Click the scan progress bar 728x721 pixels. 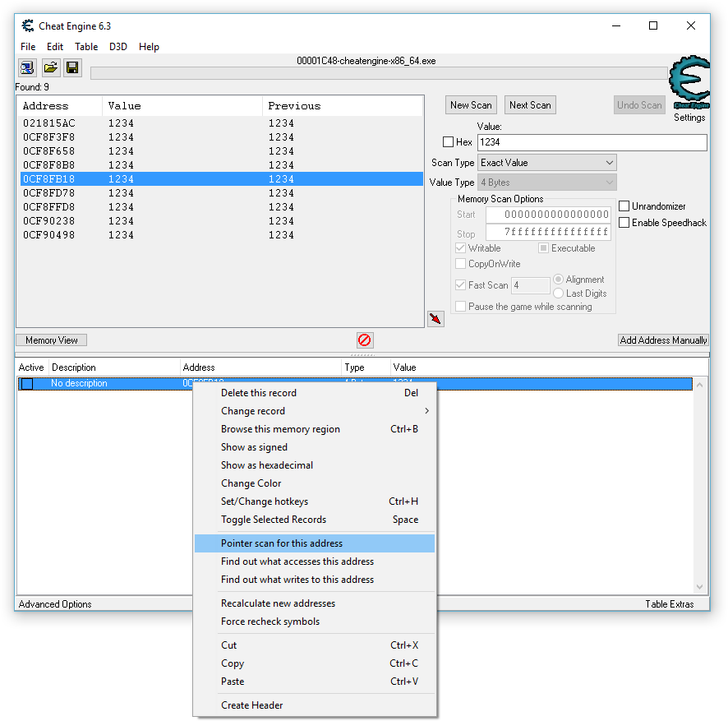(379, 73)
